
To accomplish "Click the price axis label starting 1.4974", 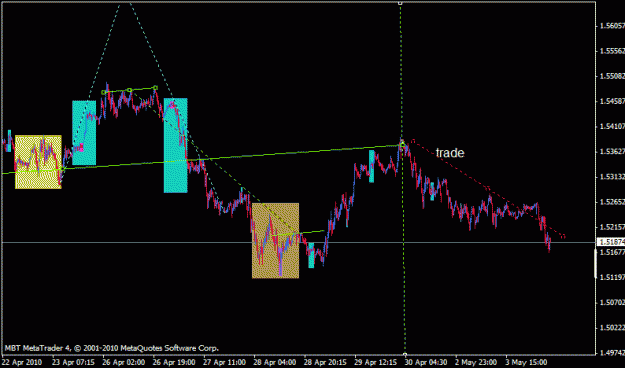I will tap(612, 353).
